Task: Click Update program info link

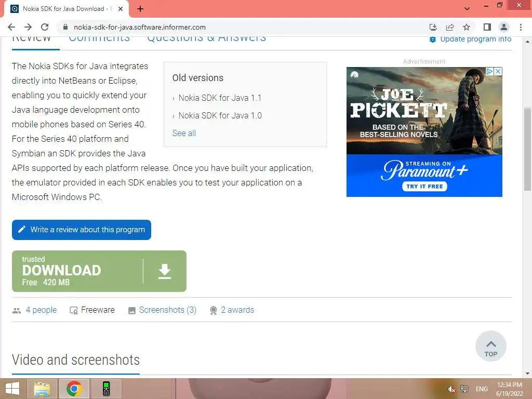Action: [476, 39]
